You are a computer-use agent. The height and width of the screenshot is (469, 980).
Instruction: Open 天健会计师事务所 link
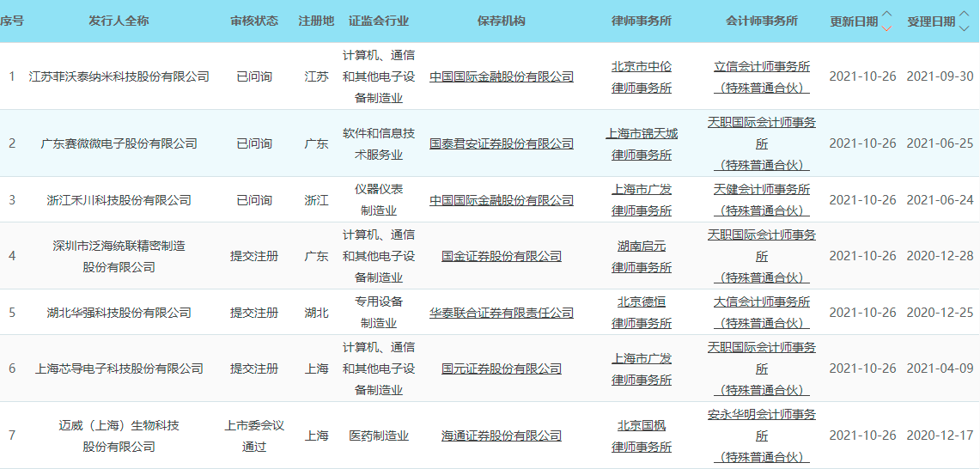click(x=762, y=200)
